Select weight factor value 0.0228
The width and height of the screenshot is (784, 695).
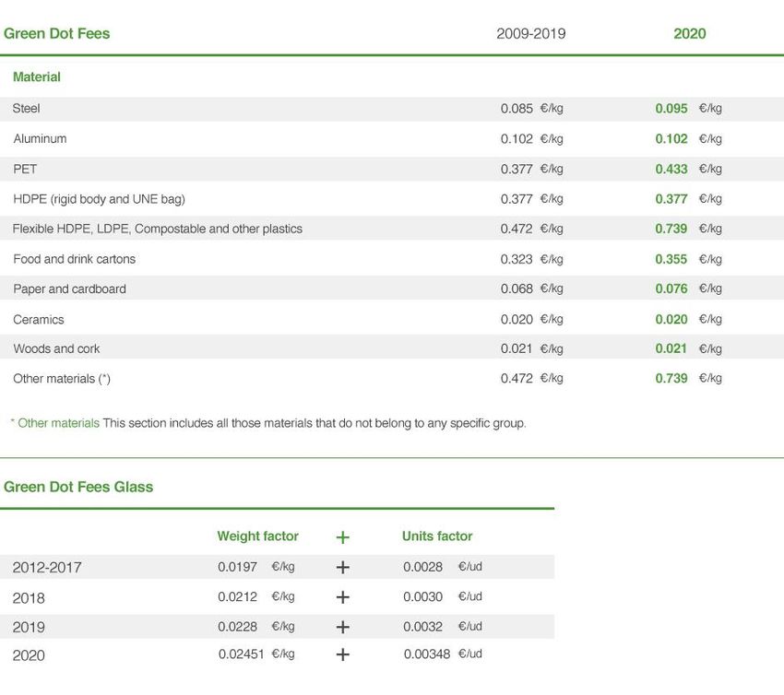237,627
